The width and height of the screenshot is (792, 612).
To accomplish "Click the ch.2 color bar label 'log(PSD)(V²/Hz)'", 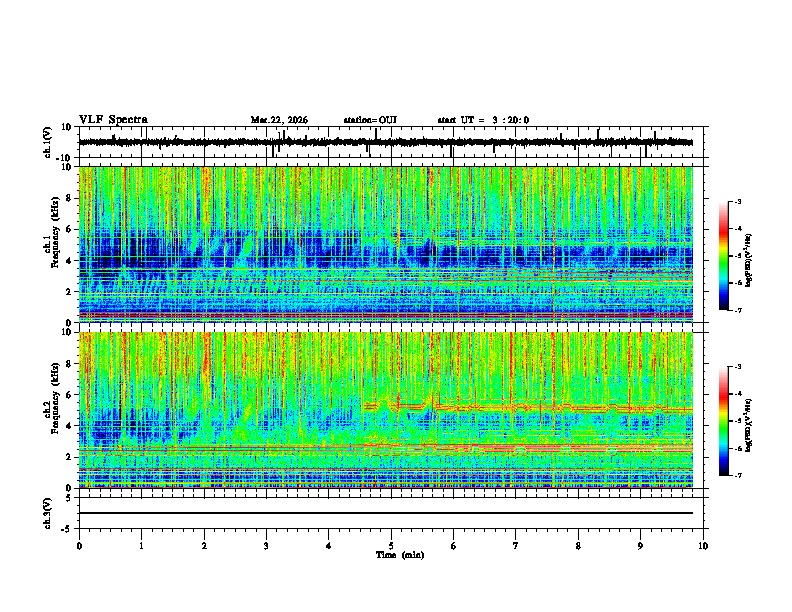I will click(x=749, y=425).
